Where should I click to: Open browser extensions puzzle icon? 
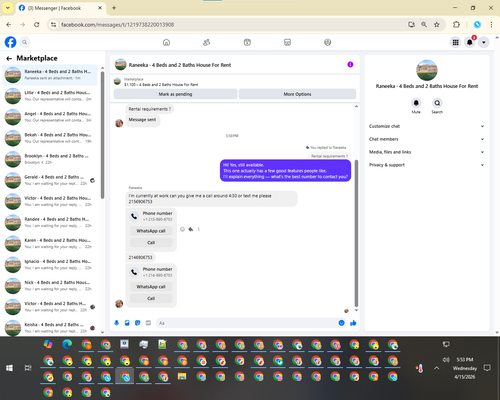[456, 25]
